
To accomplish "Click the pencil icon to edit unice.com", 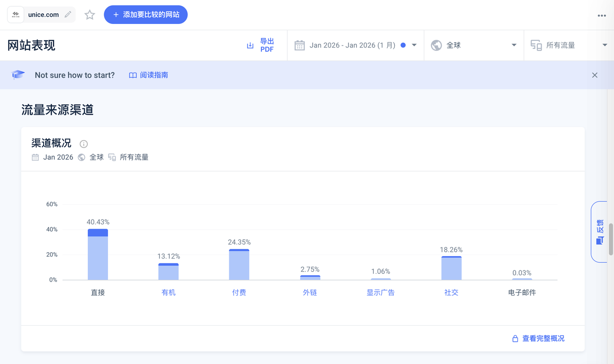I will (x=68, y=14).
